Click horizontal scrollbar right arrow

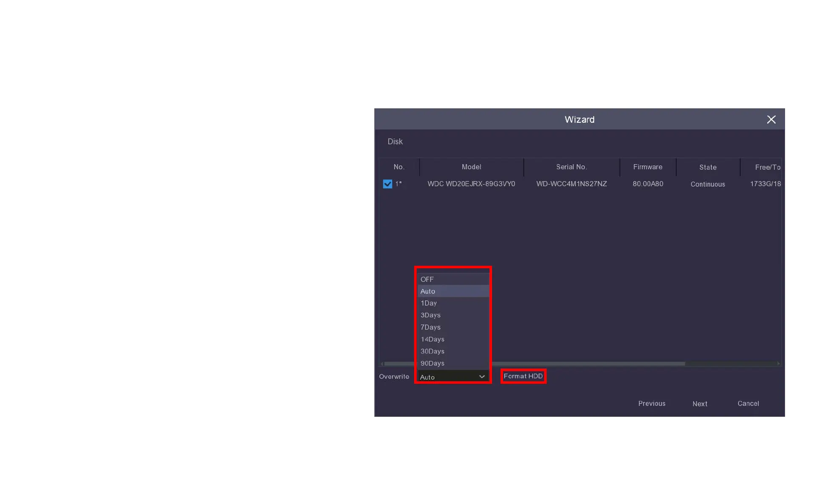[x=778, y=364]
